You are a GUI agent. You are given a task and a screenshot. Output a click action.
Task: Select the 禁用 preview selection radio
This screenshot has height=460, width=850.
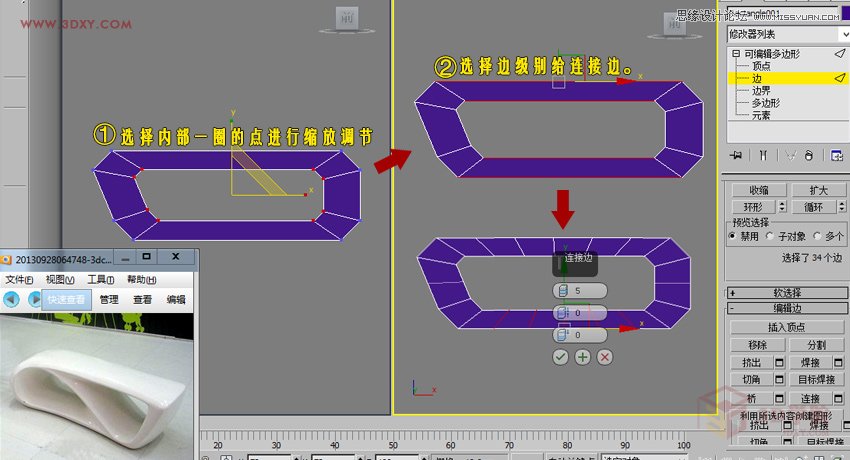tap(732, 237)
